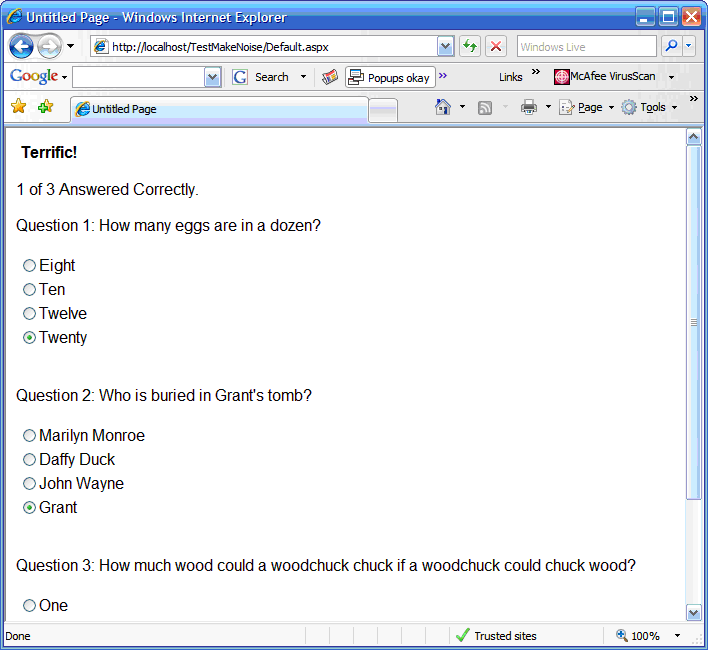
Task: Click the scroll down arrow
Action: [x=694, y=613]
